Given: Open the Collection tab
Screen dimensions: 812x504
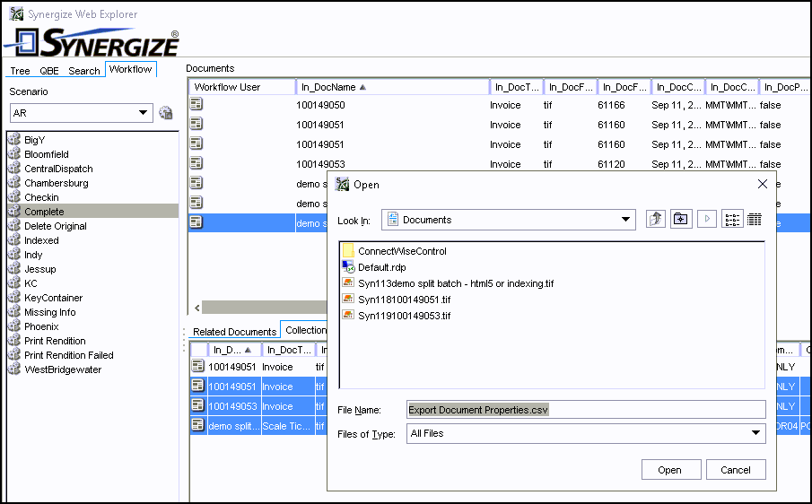Looking at the screenshot, I should [x=306, y=330].
